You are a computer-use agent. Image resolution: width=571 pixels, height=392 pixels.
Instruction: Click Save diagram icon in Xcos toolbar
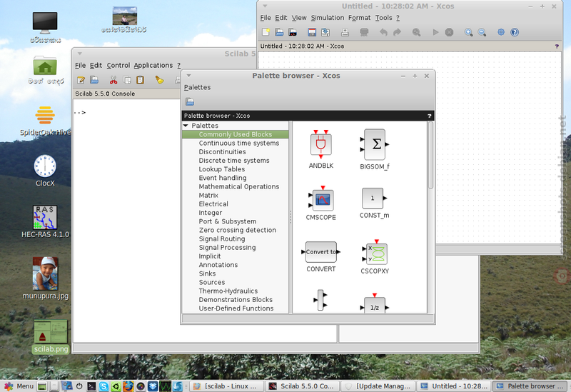click(x=312, y=32)
